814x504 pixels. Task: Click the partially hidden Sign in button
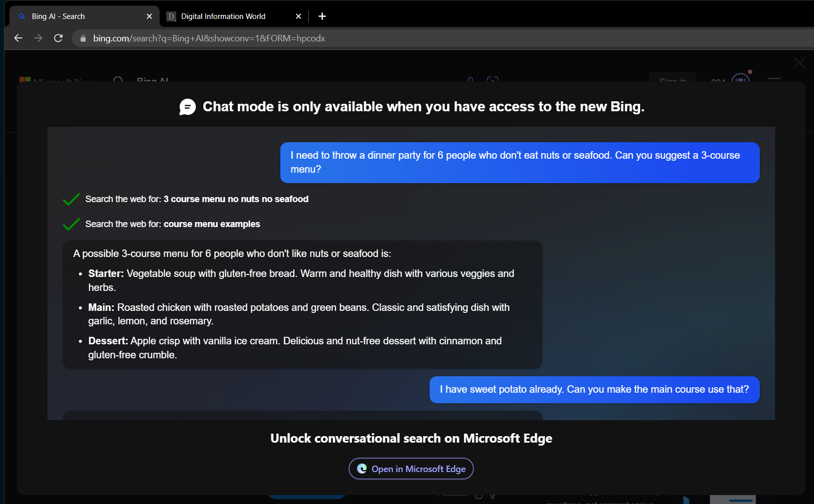tap(672, 78)
